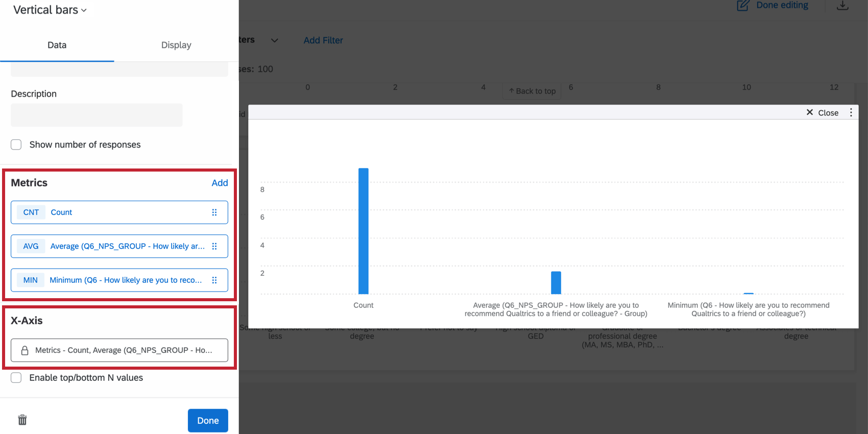
Task: Switch to the Display tab
Action: tap(176, 45)
